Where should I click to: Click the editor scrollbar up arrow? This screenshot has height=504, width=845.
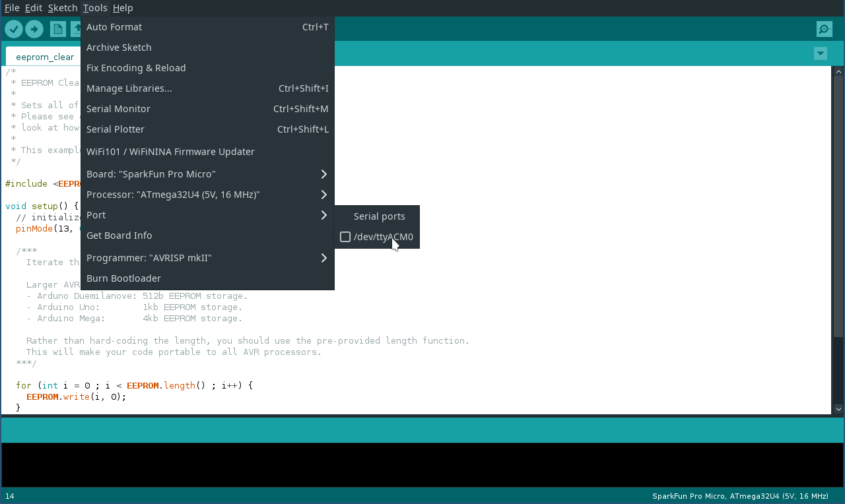pyautogui.click(x=838, y=71)
